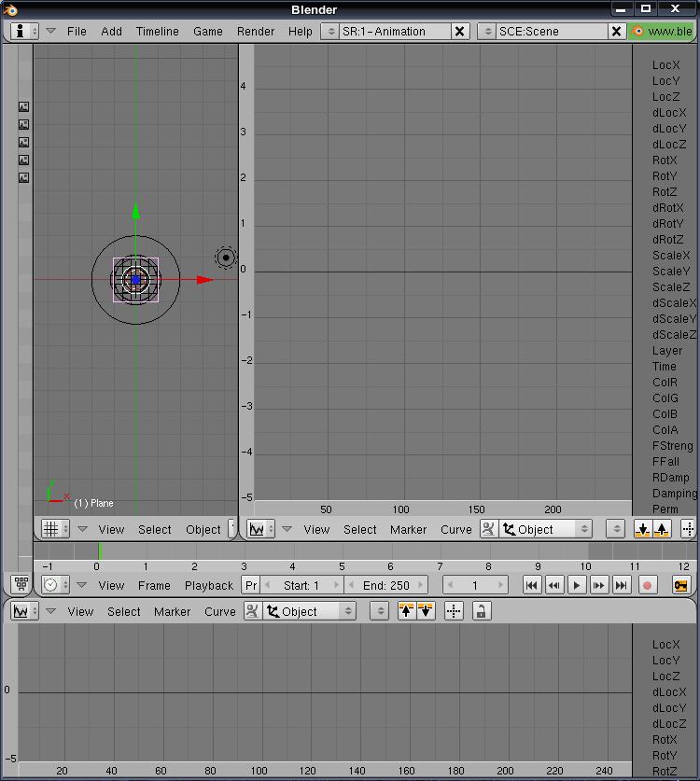The image size is (700, 781).
Task: Collapse timeline header menus triangle
Action: 82,585
